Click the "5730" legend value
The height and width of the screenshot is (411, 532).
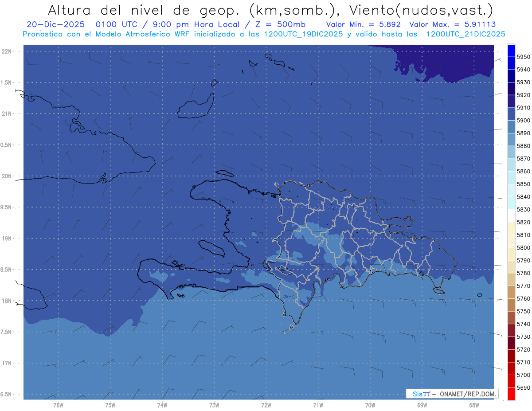click(523, 337)
